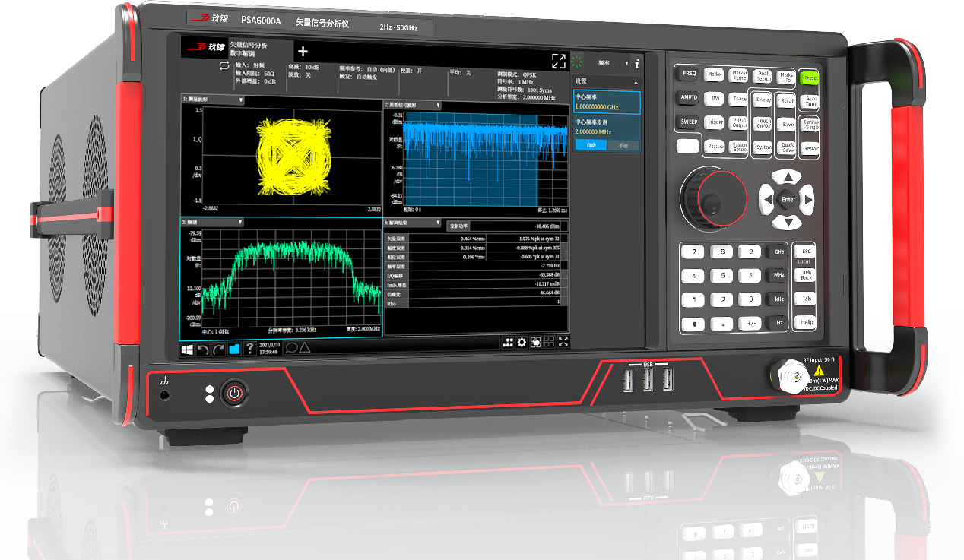Click the brand logo at top-left of display
This screenshot has height=560, width=964.
tap(205, 47)
